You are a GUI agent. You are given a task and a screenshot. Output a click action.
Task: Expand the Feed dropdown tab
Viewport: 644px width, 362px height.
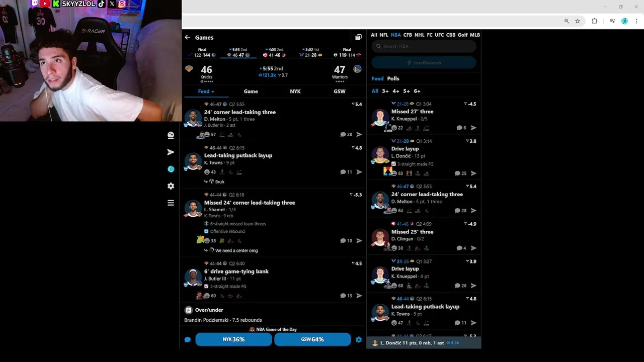click(x=206, y=92)
